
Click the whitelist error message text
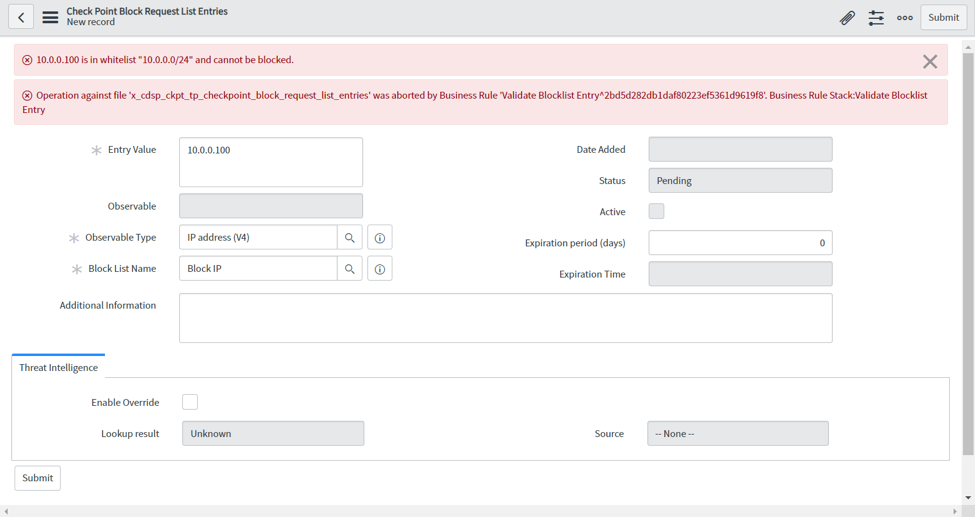165,60
